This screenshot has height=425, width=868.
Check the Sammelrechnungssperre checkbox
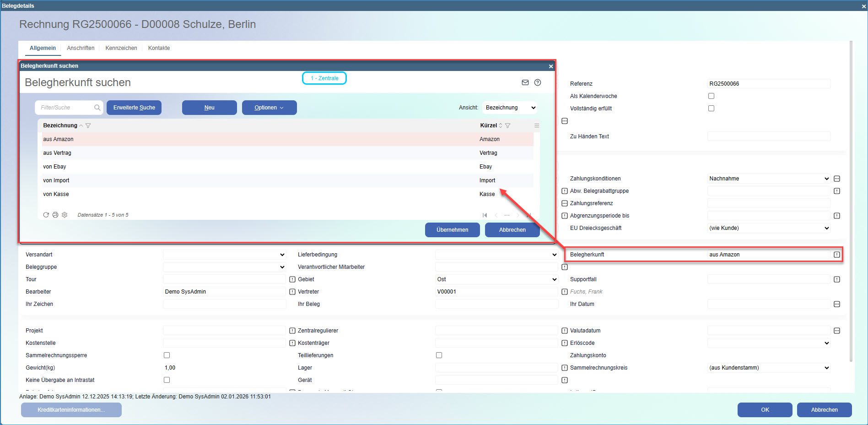(x=167, y=355)
